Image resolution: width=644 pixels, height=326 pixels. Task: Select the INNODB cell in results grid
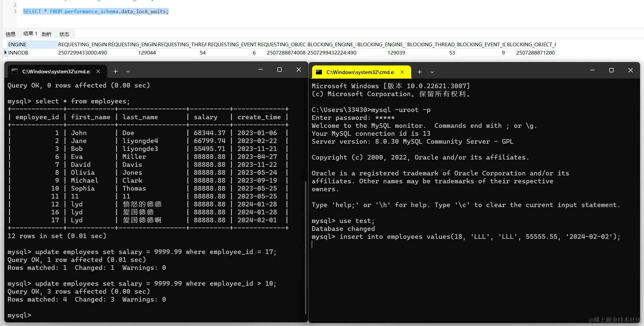(x=32, y=53)
